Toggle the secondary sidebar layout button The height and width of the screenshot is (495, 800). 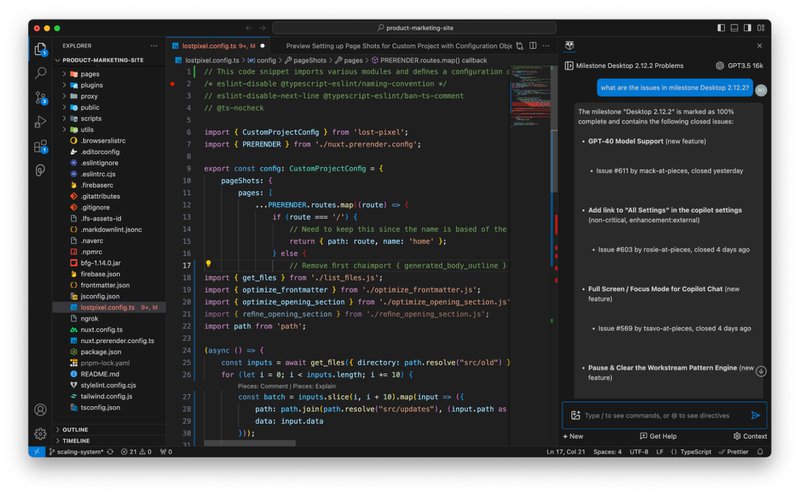pyautogui.click(x=747, y=28)
